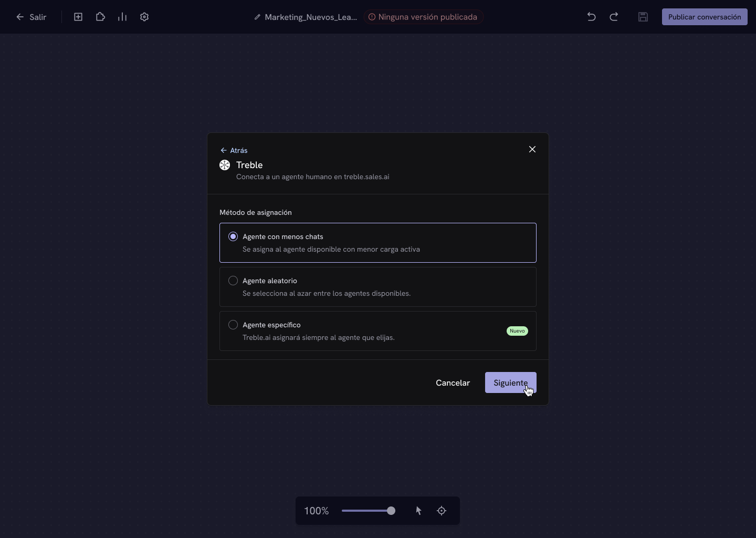
Task: Click the save floppy disk icon
Action: coord(643,17)
